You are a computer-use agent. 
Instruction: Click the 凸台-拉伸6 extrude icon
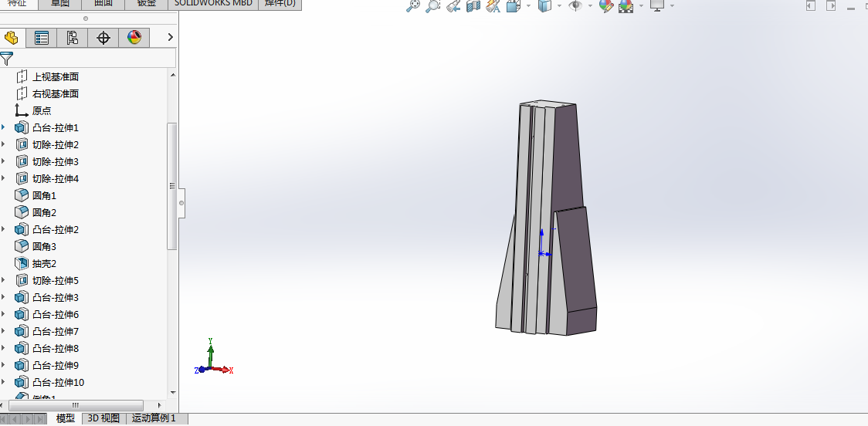tap(22, 314)
